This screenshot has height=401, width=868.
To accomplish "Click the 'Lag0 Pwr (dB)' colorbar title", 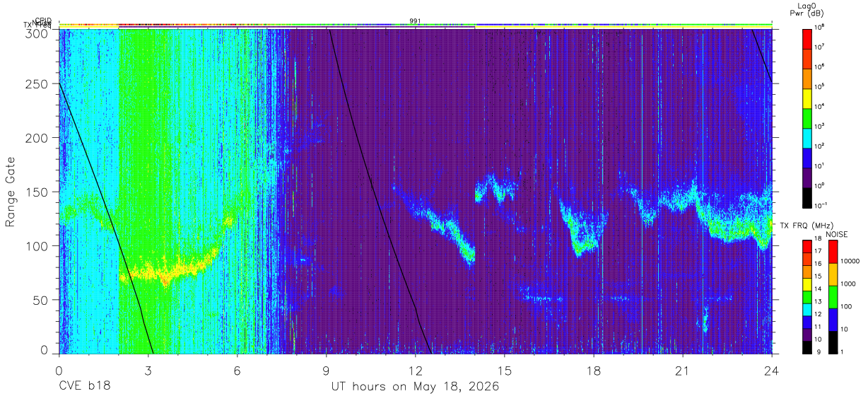I will coord(807,9).
